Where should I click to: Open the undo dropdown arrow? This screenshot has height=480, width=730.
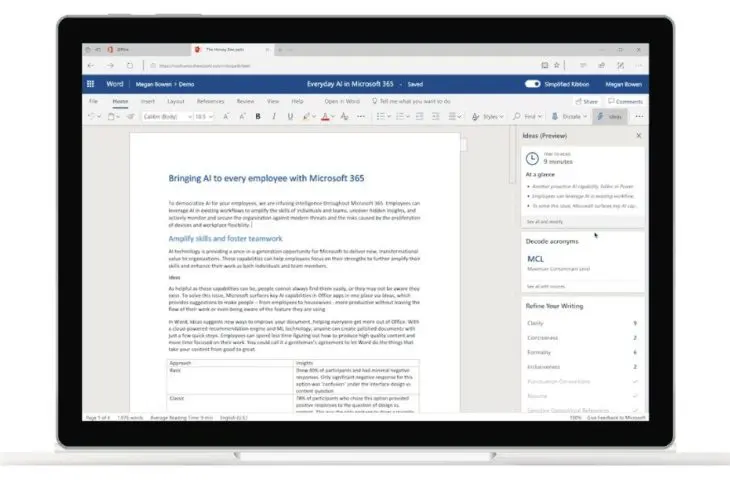tap(99, 116)
